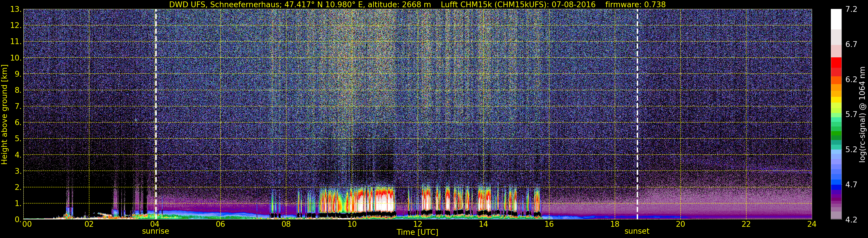The width and height of the screenshot is (868, 238).
Task: Click the '0.' tick on the height axis
Action: [18, 219]
